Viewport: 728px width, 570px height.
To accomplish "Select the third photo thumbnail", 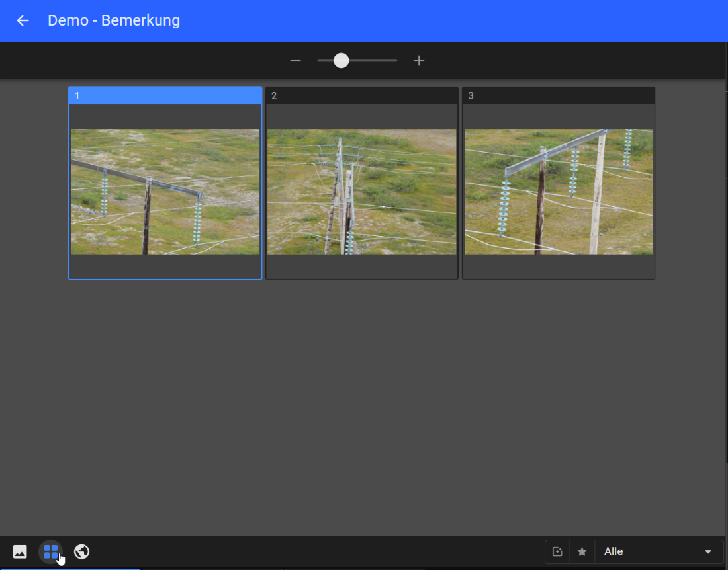I will tap(559, 191).
